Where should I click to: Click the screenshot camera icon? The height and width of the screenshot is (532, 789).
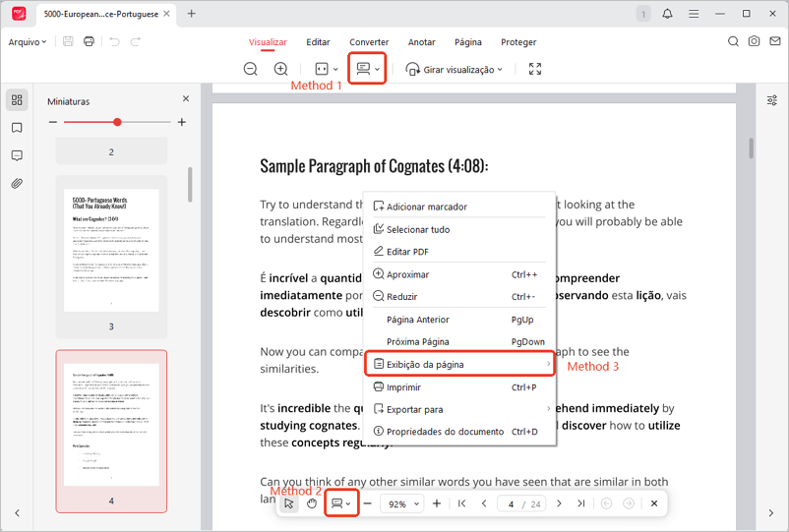(754, 41)
